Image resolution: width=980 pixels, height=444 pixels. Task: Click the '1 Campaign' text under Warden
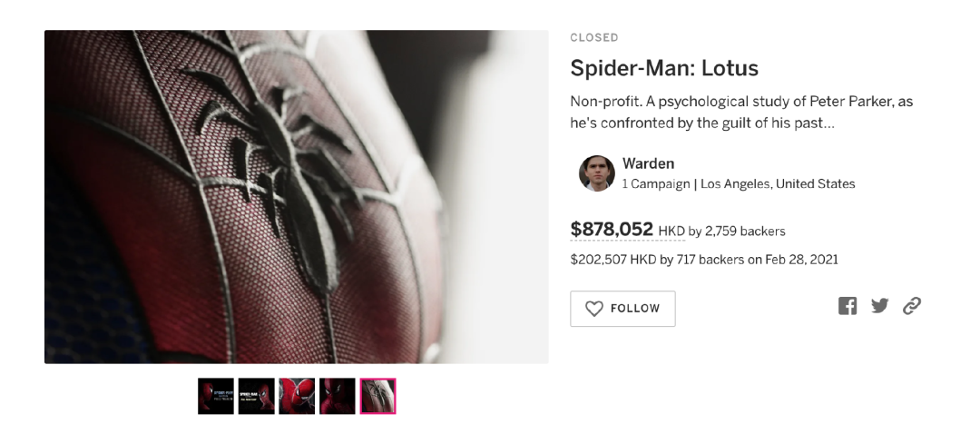[656, 184]
